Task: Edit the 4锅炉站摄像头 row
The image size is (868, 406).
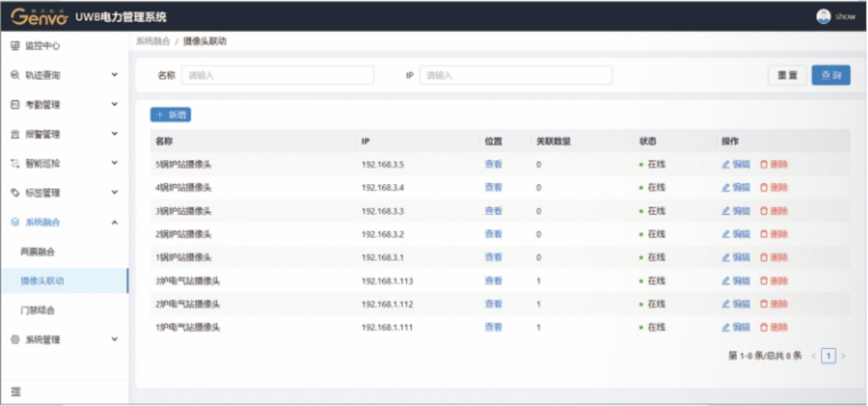Action: click(x=736, y=188)
